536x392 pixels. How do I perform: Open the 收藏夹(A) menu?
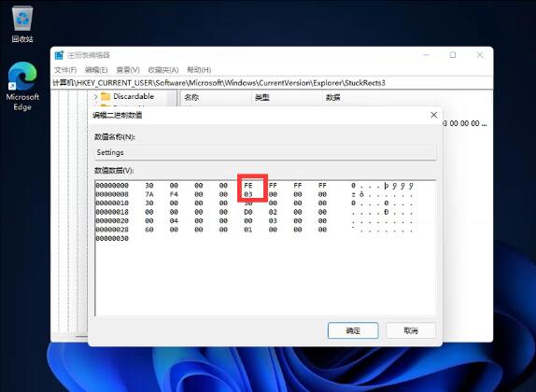click(x=163, y=70)
